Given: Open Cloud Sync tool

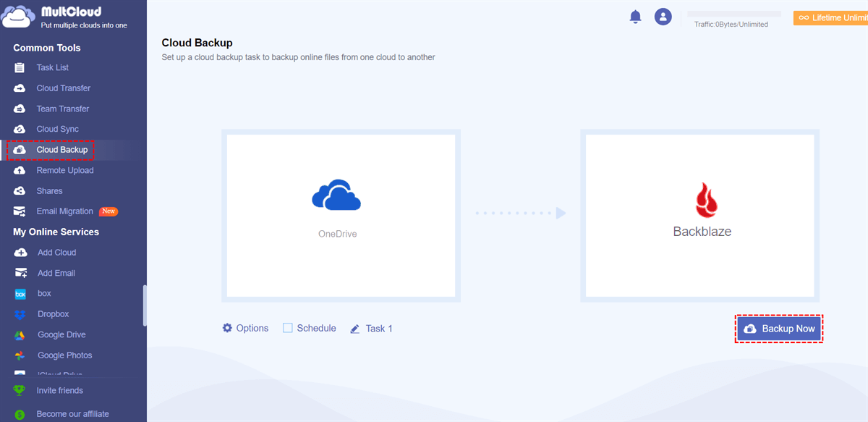Looking at the screenshot, I should tap(58, 129).
